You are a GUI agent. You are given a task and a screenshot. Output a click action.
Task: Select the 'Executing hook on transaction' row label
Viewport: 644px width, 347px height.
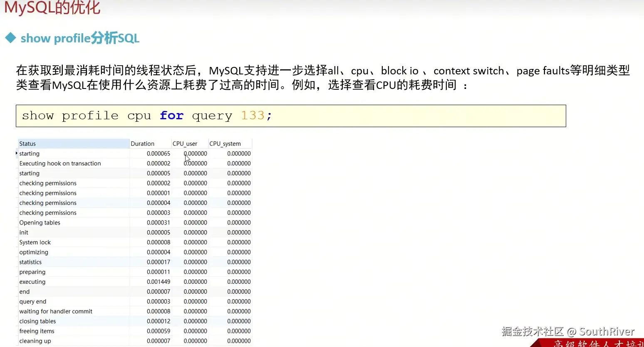(60, 163)
